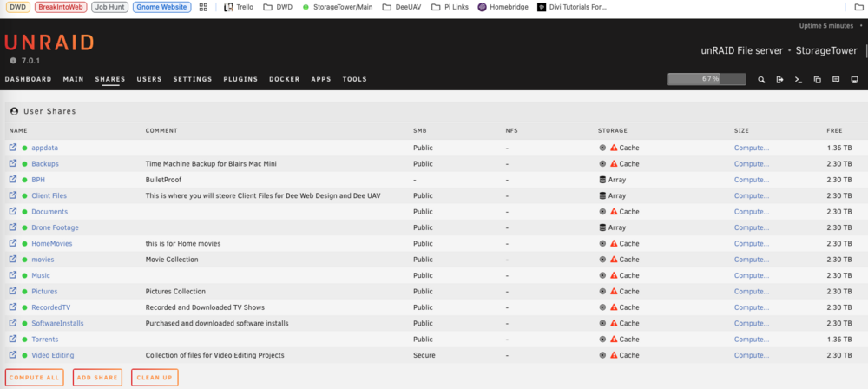Open the Divi Tutorials bookmark
This screenshot has width=868, height=389.
(x=572, y=7)
